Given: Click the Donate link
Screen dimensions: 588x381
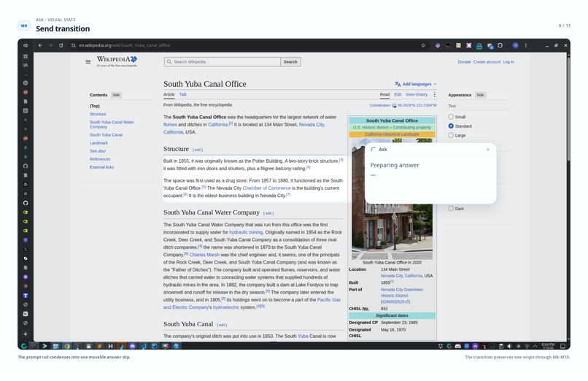Looking at the screenshot, I should point(464,62).
